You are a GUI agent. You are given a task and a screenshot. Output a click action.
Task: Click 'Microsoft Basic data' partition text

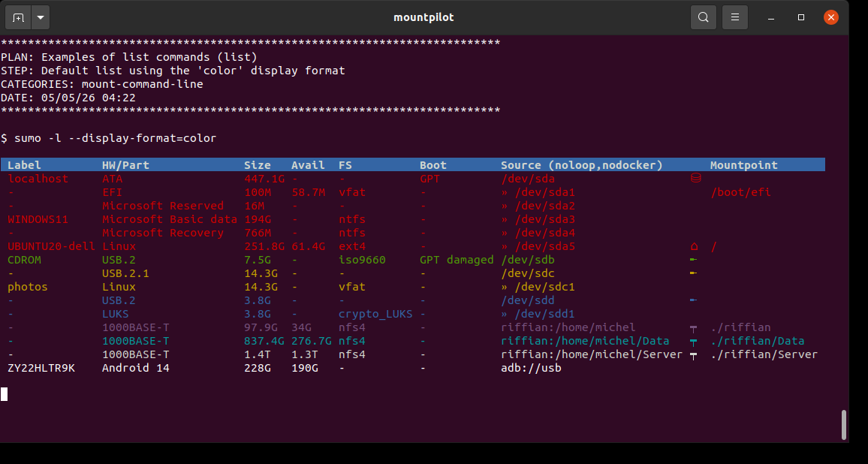[170, 219]
